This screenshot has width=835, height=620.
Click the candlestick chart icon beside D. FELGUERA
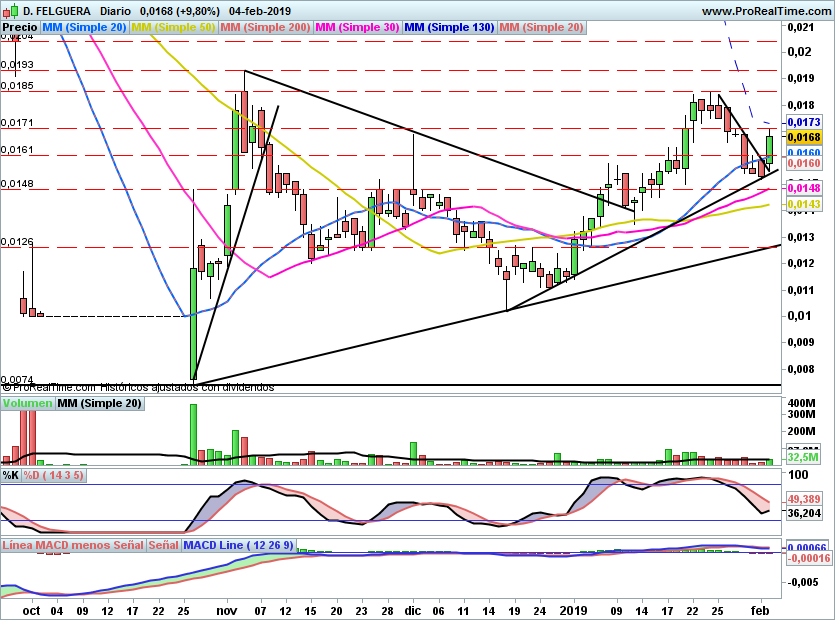coord(10,10)
